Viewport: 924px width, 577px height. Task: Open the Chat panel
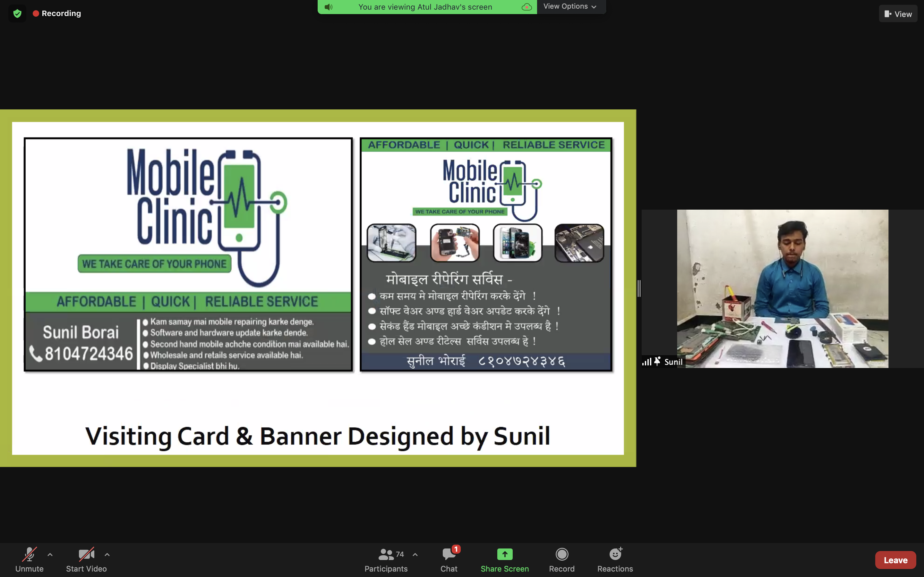[x=449, y=559]
